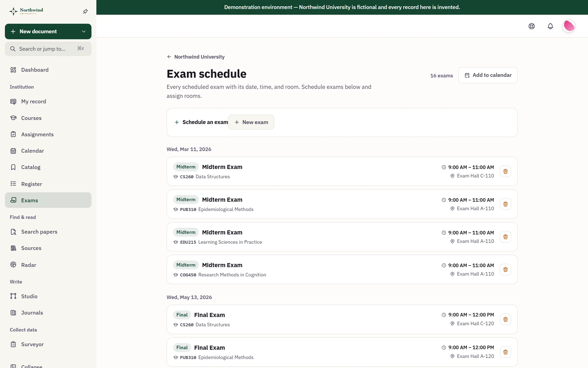This screenshot has height=368, width=588.
Task: Delete the PUB310 Midterm Exam
Action: [x=505, y=204]
